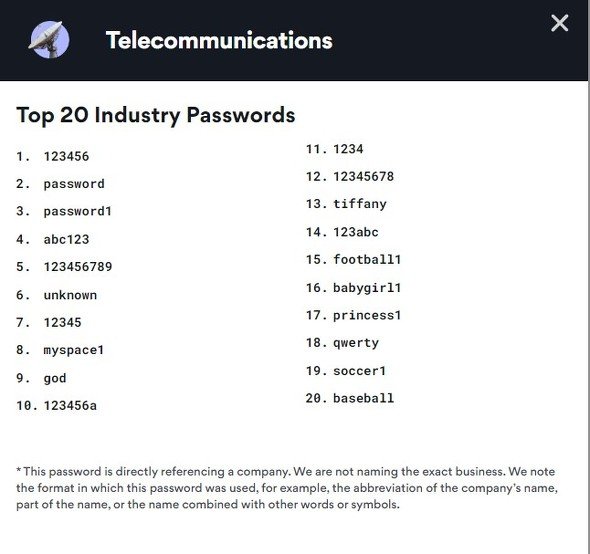
Task: Click the god list entry
Action: click(55, 378)
